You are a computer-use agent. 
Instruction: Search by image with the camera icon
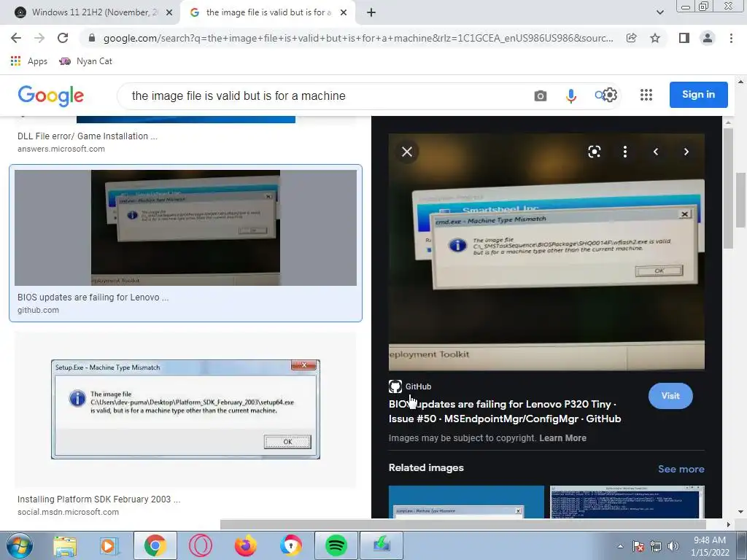541,96
